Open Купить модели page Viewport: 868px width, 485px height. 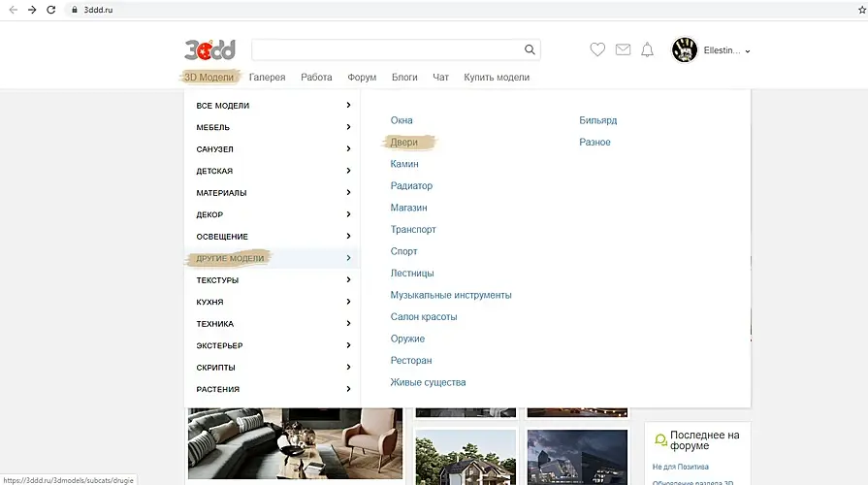click(x=497, y=77)
